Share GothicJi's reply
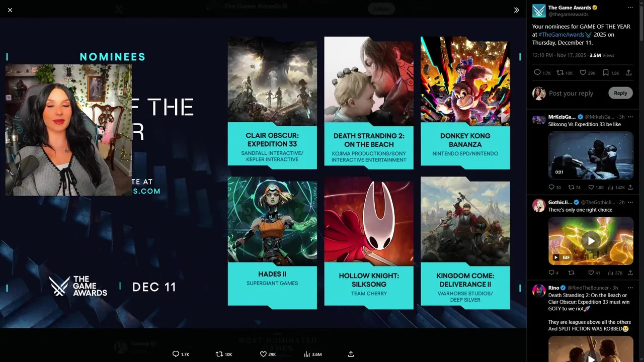This screenshot has width=644, height=362. point(630,273)
